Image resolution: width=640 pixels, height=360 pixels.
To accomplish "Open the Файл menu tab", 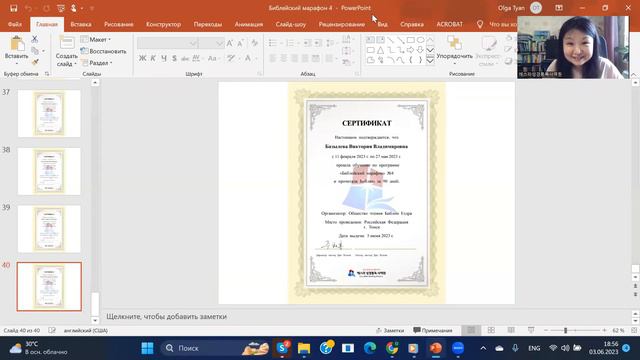I will coord(15,24).
